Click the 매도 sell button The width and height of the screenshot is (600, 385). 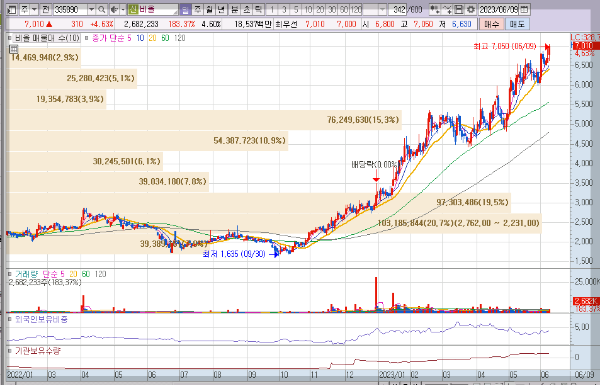click(x=517, y=24)
